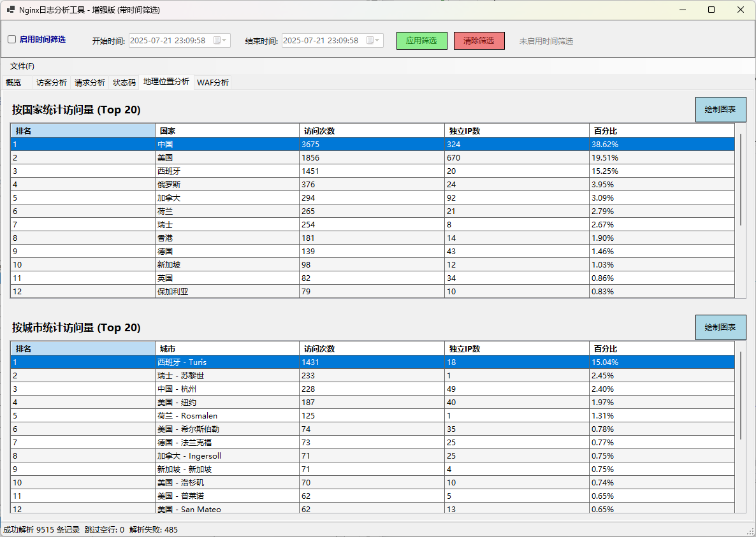The image size is (756, 537).
Task: Select the 状态码 tab
Action: [x=124, y=83]
